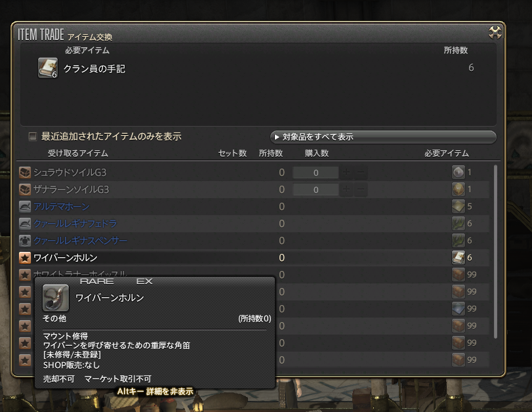
Task: Click the クァールレギナスペンサー body armor icon
Action: coord(25,241)
